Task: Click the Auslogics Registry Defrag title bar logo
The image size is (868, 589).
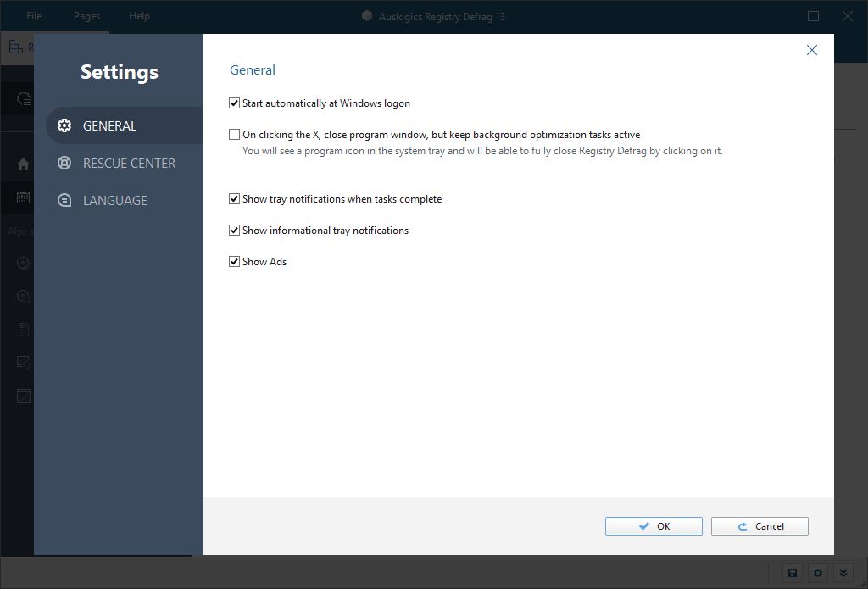Action: tap(366, 16)
